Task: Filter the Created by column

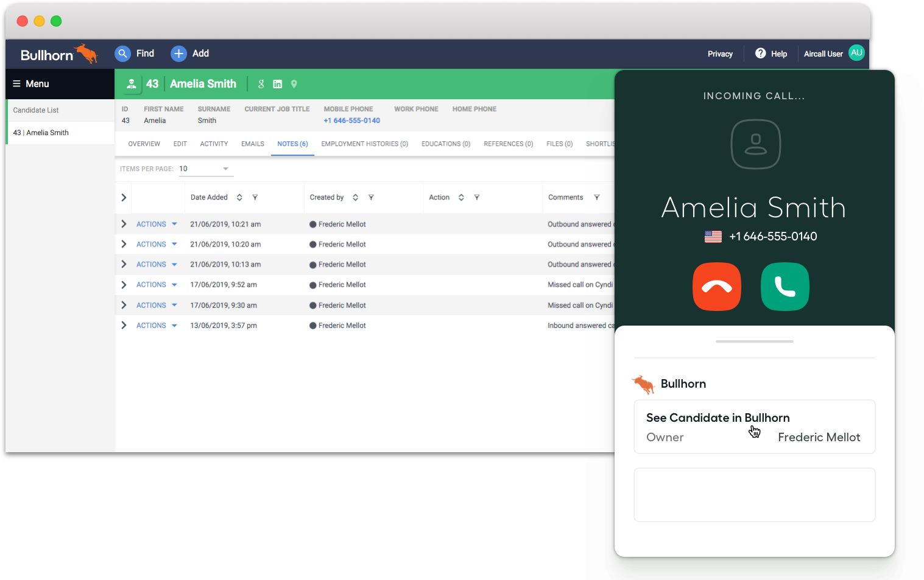Action: [x=371, y=197]
